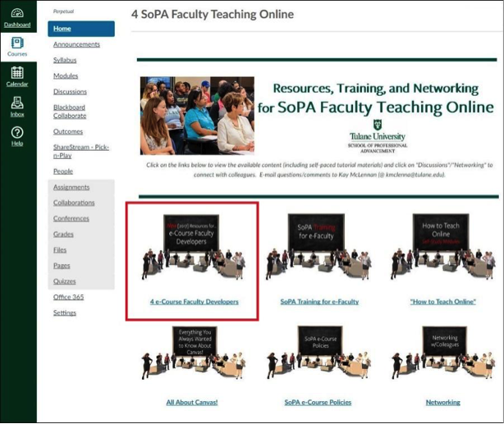
Task: Open the Syllabus page link
Action: coord(65,60)
